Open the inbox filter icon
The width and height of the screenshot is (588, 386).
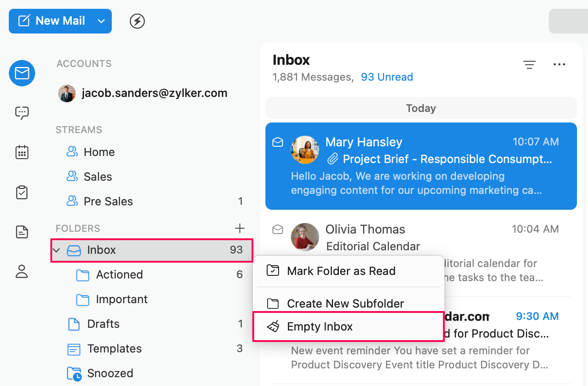(x=529, y=65)
